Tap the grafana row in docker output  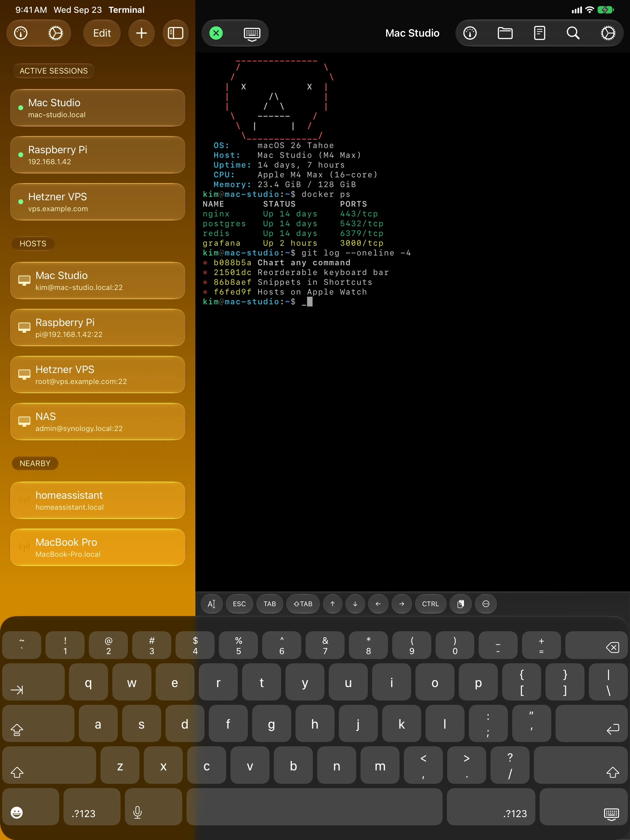click(293, 243)
